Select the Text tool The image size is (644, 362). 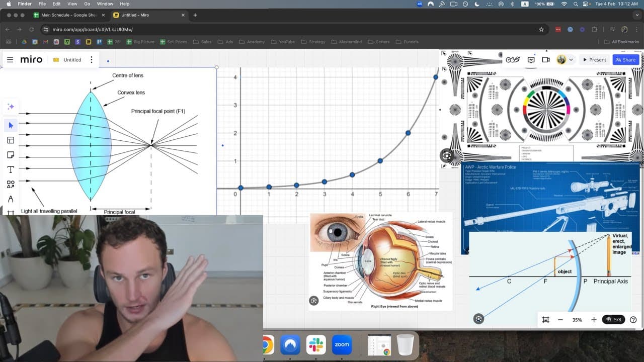pyautogui.click(x=11, y=169)
